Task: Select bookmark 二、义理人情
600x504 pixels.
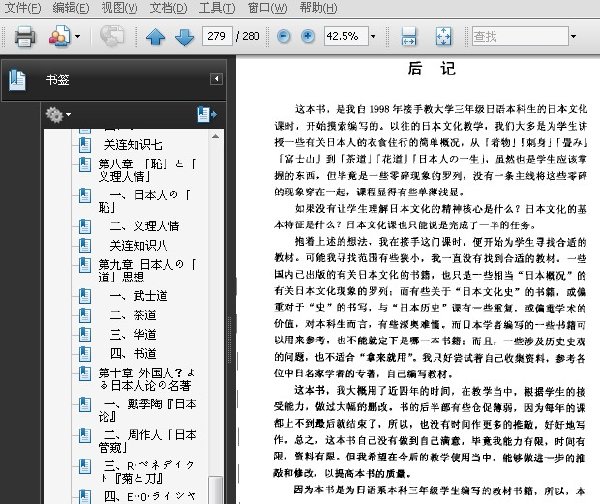Action: pos(144,226)
